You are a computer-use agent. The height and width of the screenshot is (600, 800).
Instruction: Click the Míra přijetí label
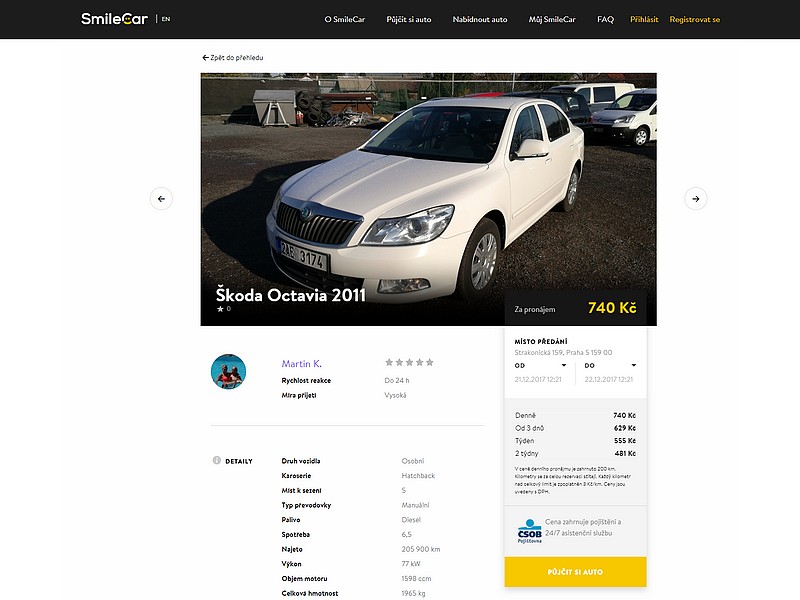pos(298,395)
